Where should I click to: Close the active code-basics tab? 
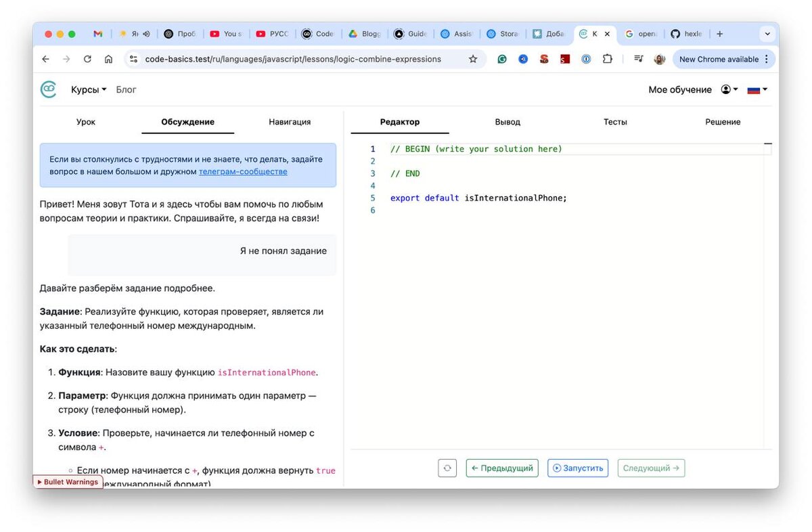tap(607, 34)
